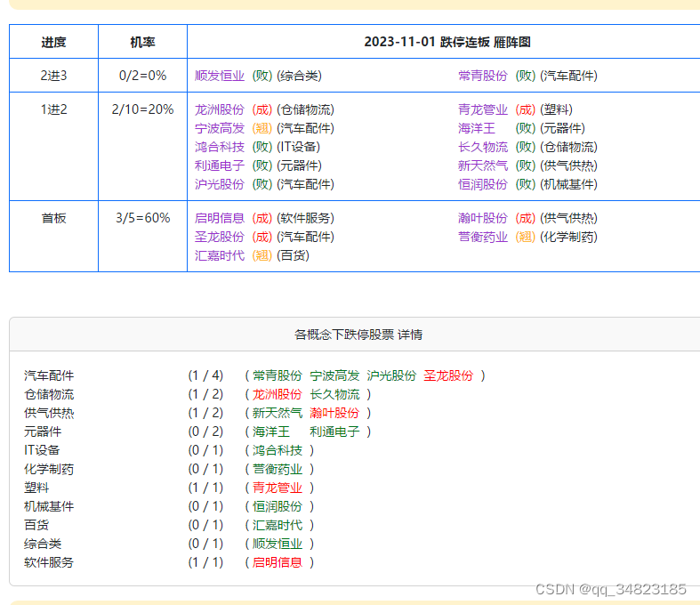Screen dimensions: 700x605
Task: Click 软件服务 concept label in details list
Action: [49, 562]
